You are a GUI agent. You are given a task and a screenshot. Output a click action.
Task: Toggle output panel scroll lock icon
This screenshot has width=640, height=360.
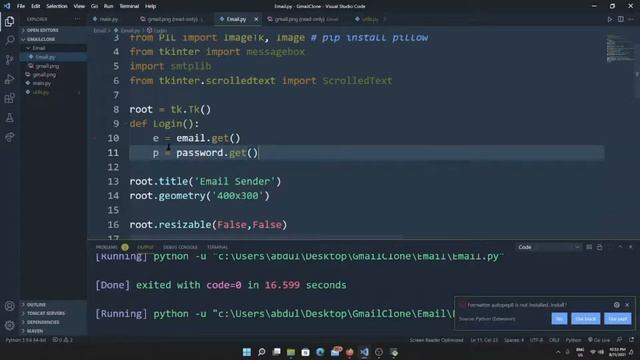(x=599, y=247)
